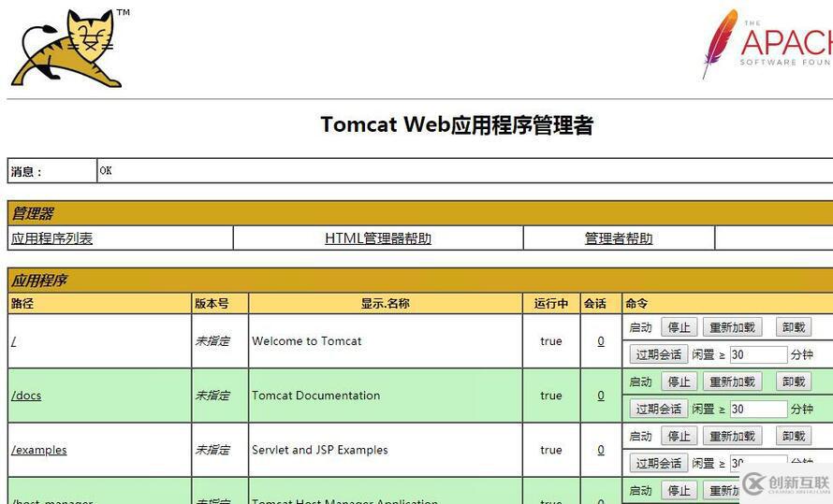Open session count link for /docs
This screenshot has height=504, width=833.
pyautogui.click(x=601, y=396)
